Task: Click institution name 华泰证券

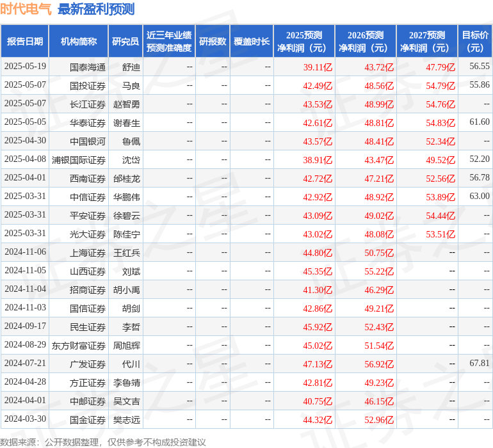Action: (88, 123)
